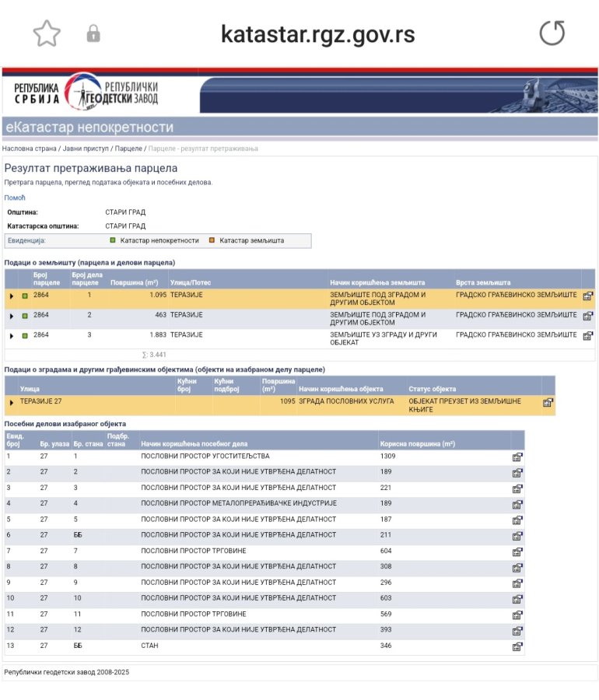The width and height of the screenshot is (599, 700).
Task: Open the Помоћ help link
Action: pos(15,198)
